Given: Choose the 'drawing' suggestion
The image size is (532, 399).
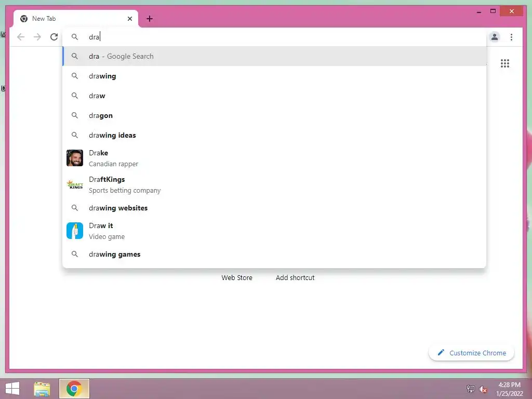Looking at the screenshot, I should (x=274, y=76).
